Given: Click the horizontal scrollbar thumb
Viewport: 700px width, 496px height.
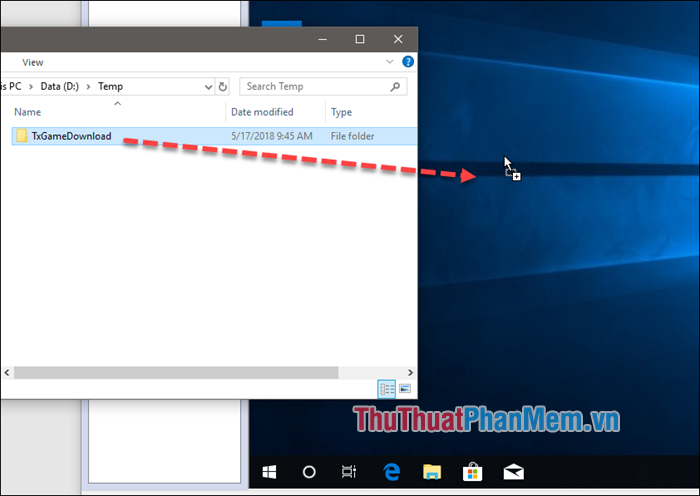Looking at the screenshot, I should point(176,372).
